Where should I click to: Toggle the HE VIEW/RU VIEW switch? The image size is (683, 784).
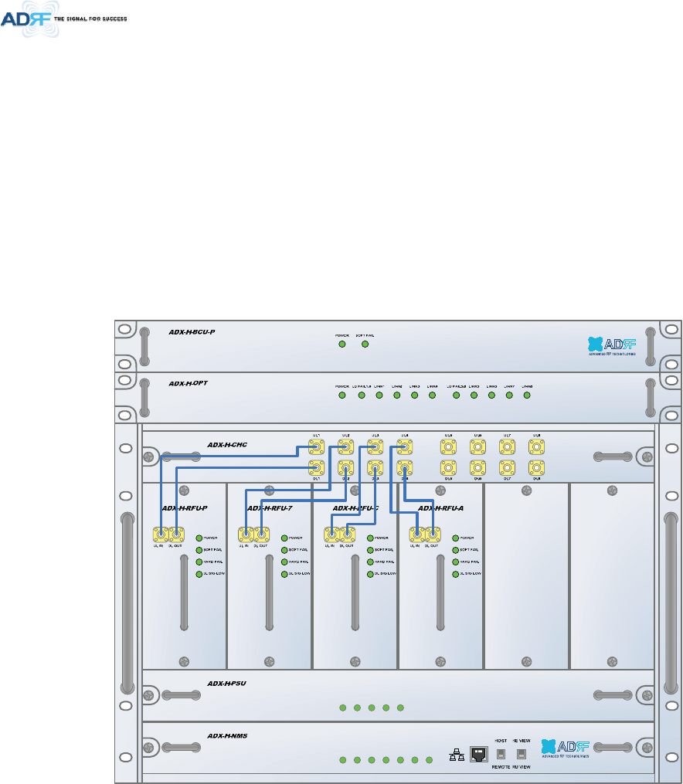pyautogui.click(x=521, y=754)
